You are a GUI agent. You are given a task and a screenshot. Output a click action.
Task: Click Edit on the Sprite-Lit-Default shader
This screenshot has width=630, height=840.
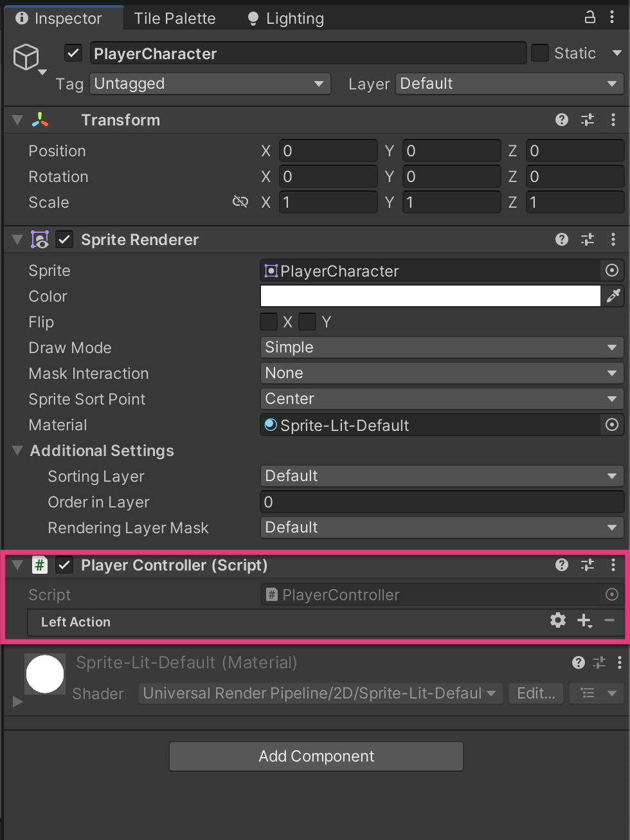click(x=535, y=693)
